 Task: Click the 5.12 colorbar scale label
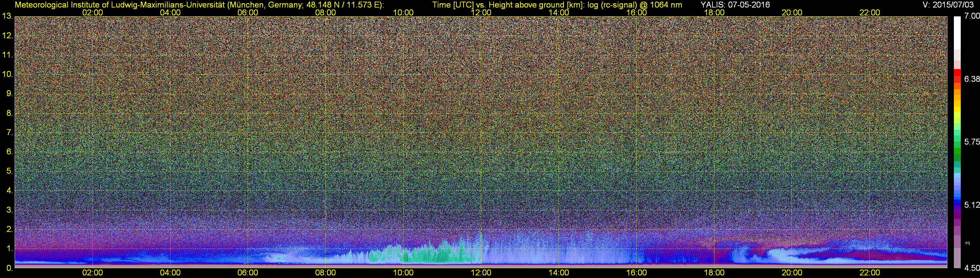click(972, 205)
